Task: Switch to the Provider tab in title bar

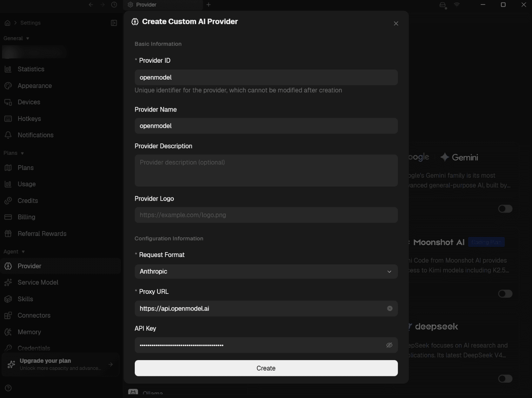Action: [163, 5]
